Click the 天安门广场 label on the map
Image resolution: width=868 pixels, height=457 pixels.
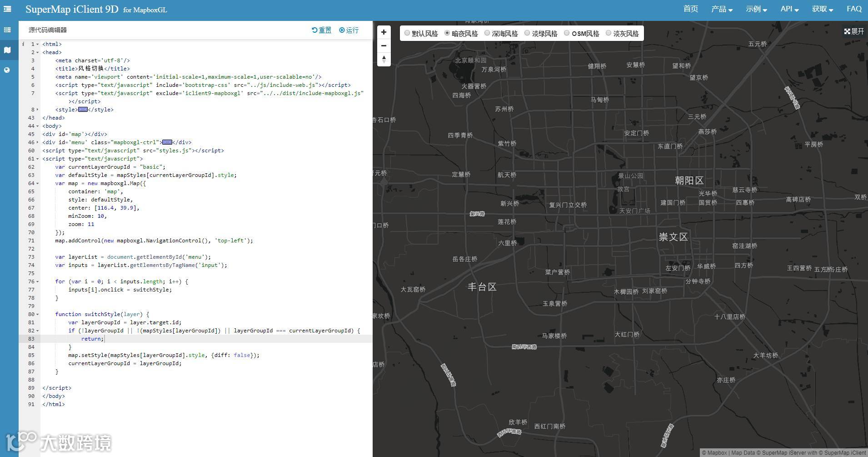click(634, 211)
